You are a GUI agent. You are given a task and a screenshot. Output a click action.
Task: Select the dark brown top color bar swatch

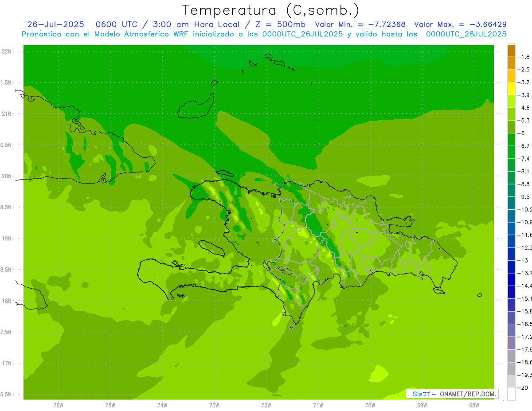(511, 51)
